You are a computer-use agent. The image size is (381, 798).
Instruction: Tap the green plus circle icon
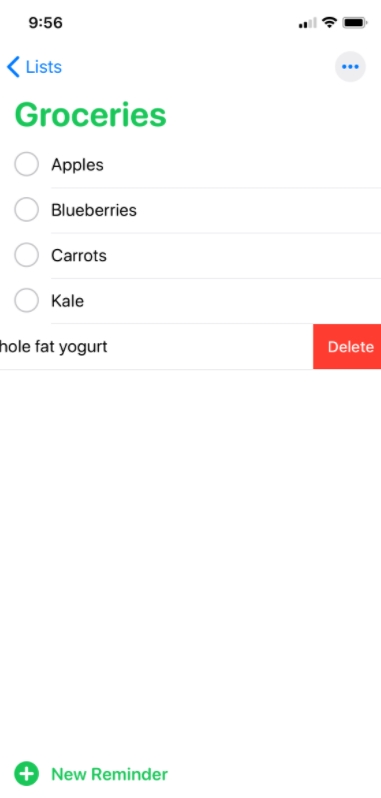coord(26,774)
